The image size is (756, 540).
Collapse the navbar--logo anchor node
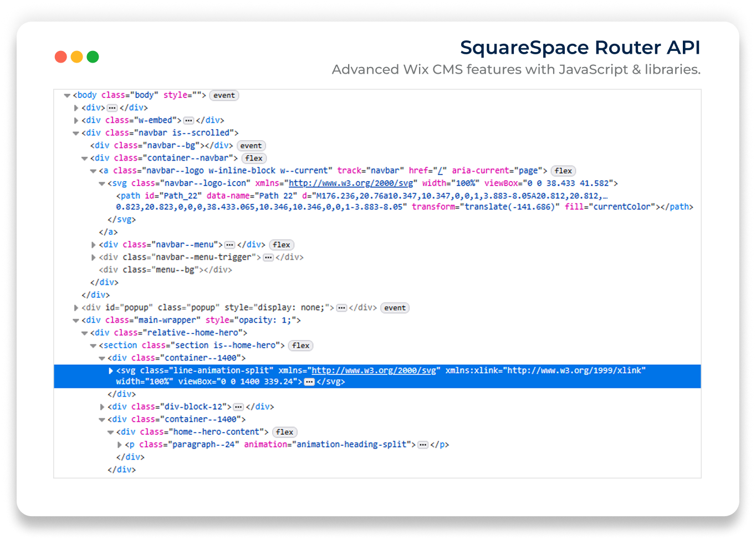[x=94, y=171]
